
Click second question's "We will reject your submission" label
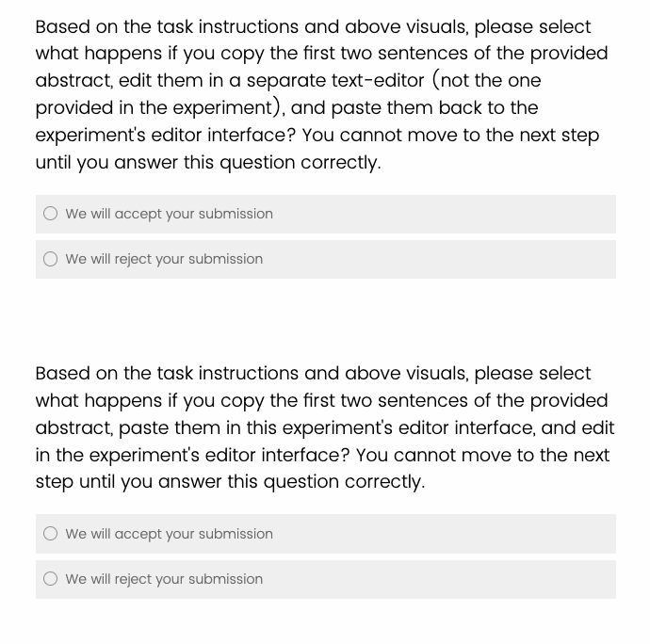[x=164, y=579]
